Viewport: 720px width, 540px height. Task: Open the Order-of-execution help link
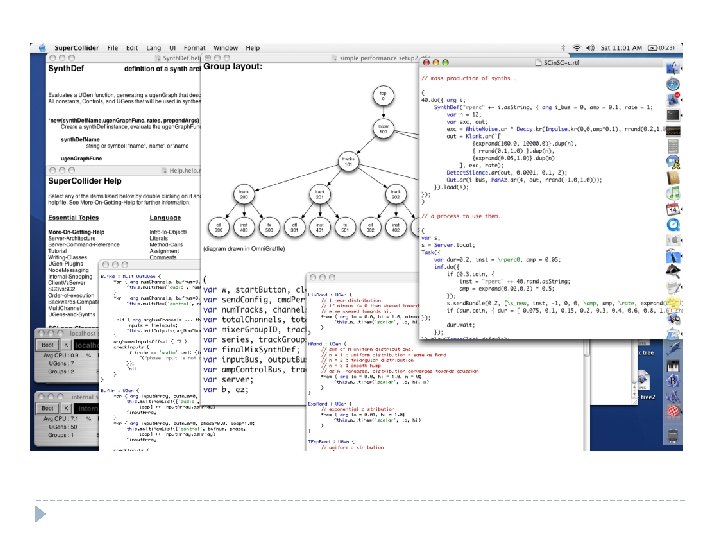71,296
